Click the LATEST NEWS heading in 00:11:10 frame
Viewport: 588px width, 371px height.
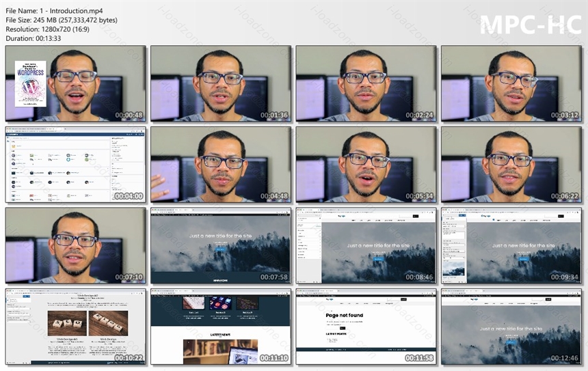pyautogui.click(x=220, y=335)
